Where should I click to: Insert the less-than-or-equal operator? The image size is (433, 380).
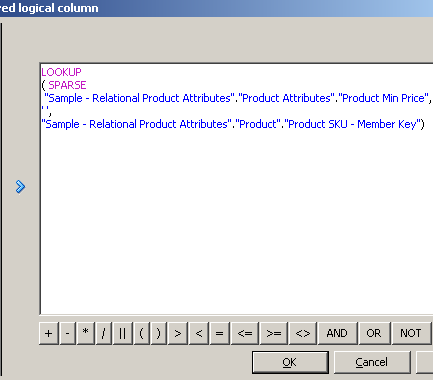(245, 333)
